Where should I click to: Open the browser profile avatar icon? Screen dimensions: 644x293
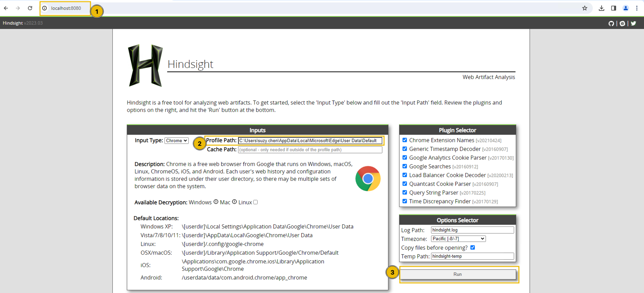[x=626, y=8]
